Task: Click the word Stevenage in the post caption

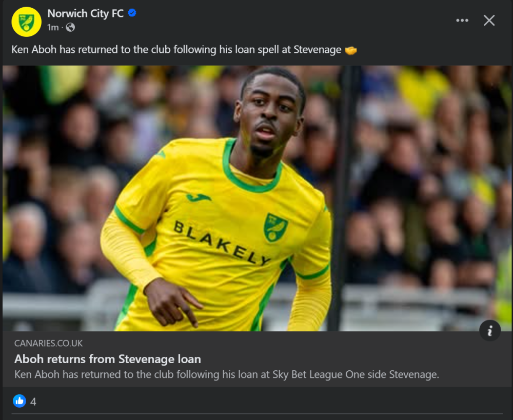Action: pos(317,50)
